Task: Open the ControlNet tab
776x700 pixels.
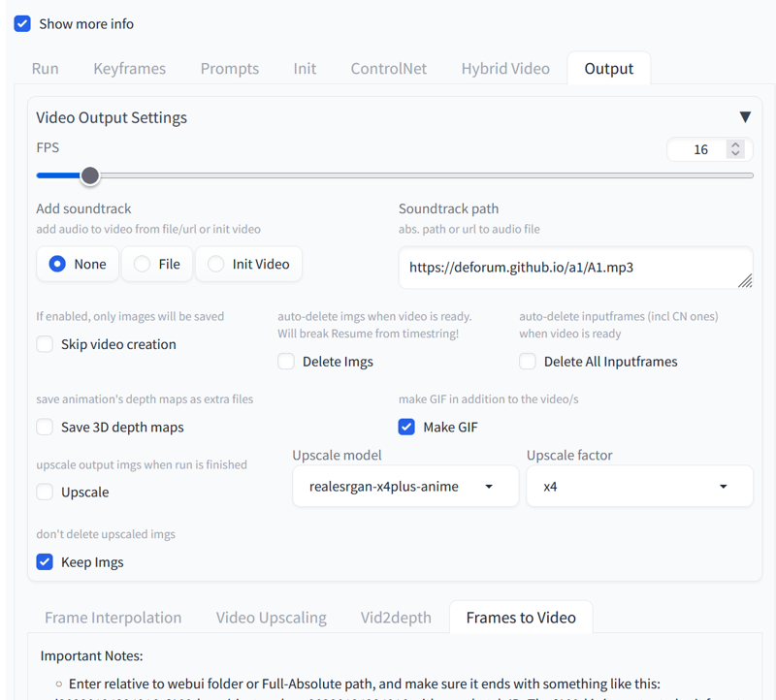Action: [389, 68]
